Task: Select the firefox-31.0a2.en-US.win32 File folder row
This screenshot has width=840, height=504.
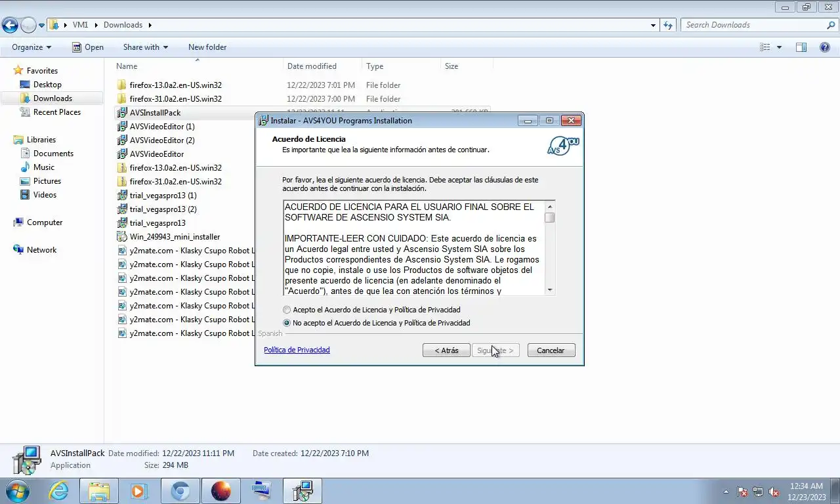Action: tap(303, 99)
